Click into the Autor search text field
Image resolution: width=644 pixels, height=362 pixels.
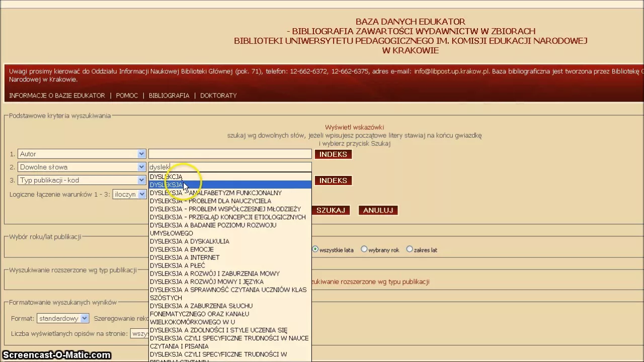(x=230, y=154)
